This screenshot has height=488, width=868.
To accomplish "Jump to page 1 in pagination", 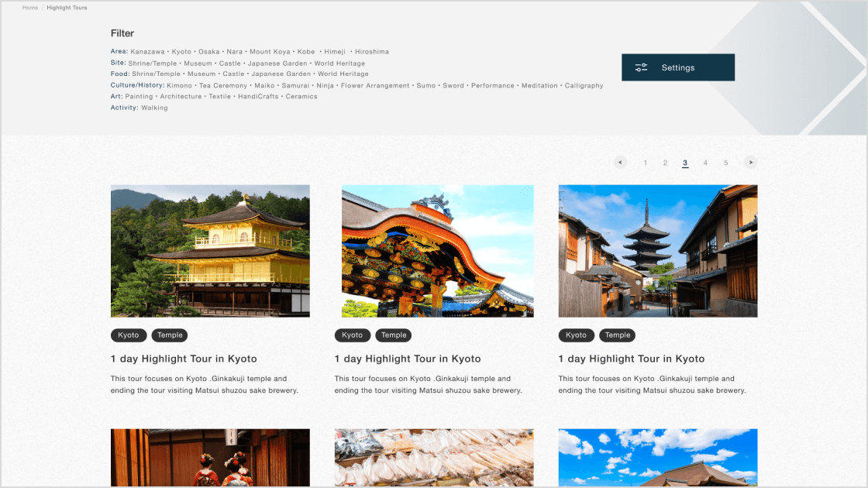I will point(645,163).
